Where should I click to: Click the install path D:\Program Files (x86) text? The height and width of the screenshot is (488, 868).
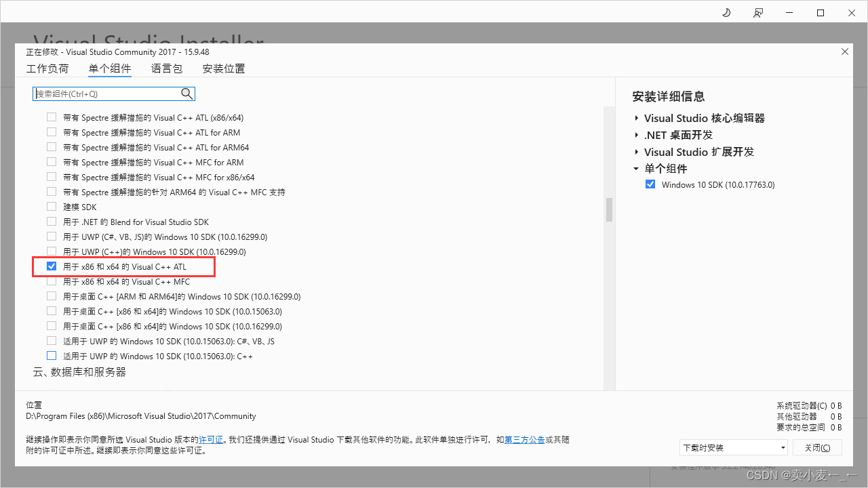click(x=141, y=416)
